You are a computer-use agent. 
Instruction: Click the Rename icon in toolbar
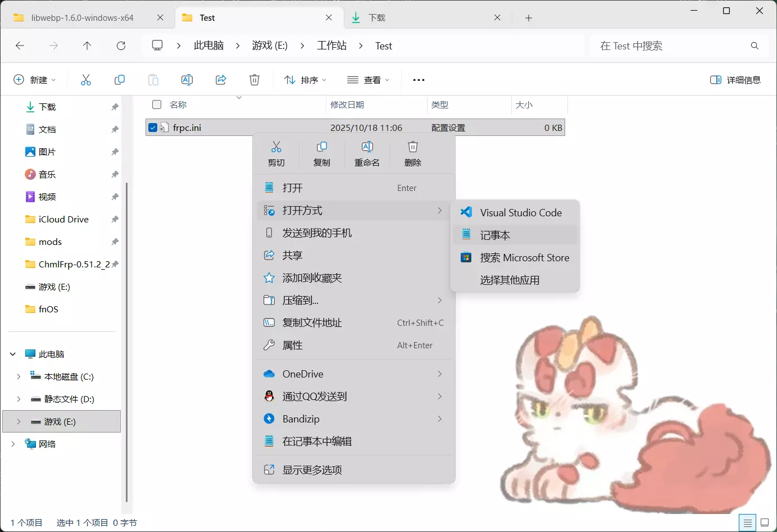[x=187, y=80]
